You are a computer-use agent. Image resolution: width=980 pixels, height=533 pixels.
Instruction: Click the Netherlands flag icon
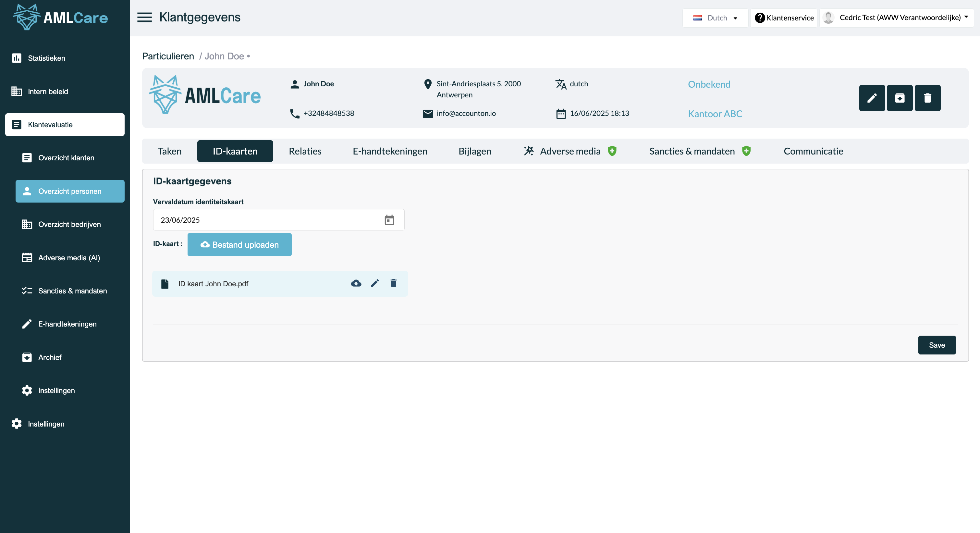(x=698, y=18)
